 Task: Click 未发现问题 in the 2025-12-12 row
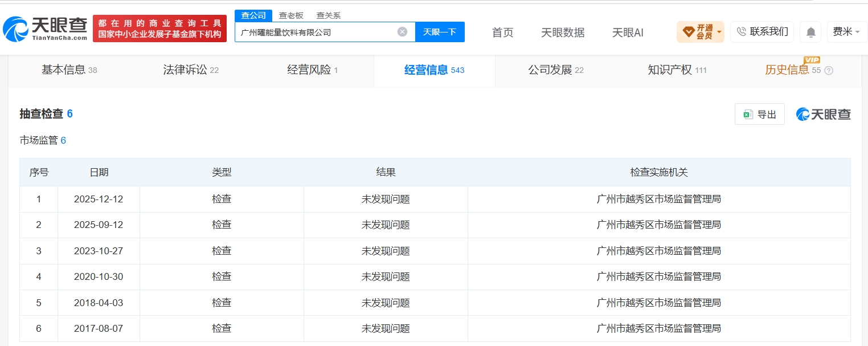tap(386, 199)
